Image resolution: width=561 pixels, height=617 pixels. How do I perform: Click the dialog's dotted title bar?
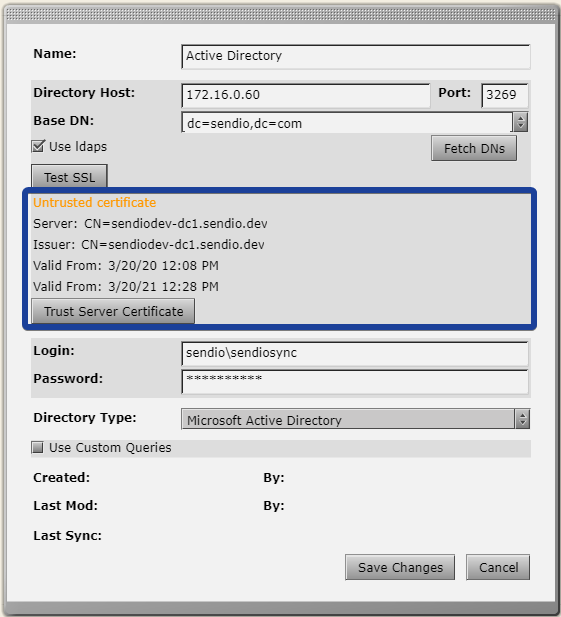(x=280, y=15)
